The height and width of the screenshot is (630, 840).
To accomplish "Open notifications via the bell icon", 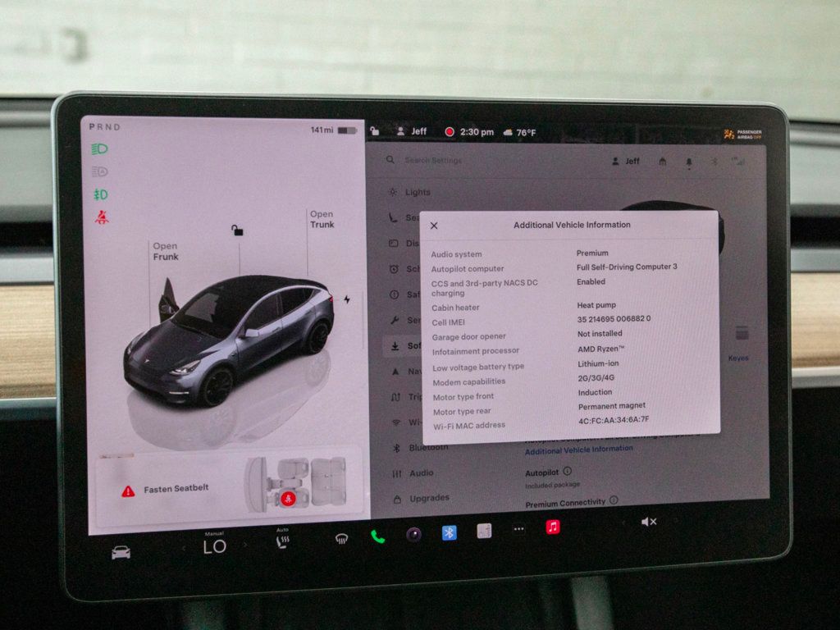I will pyautogui.click(x=689, y=162).
